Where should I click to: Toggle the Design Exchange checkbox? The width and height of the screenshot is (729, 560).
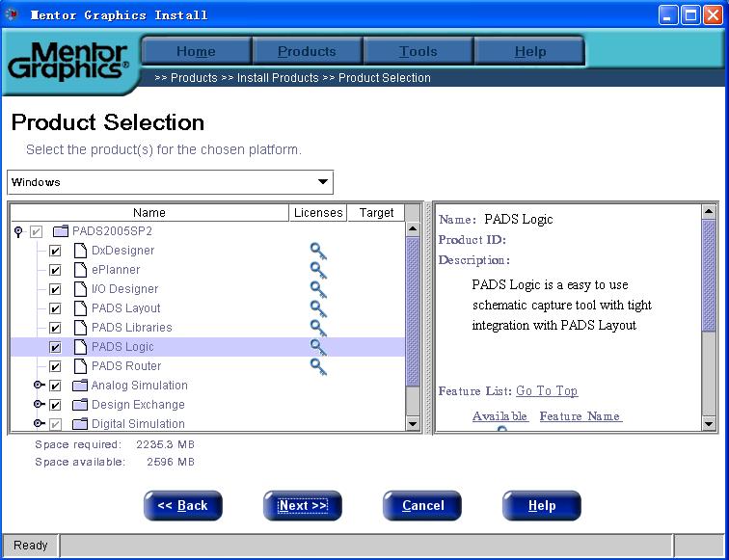pos(55,405)
